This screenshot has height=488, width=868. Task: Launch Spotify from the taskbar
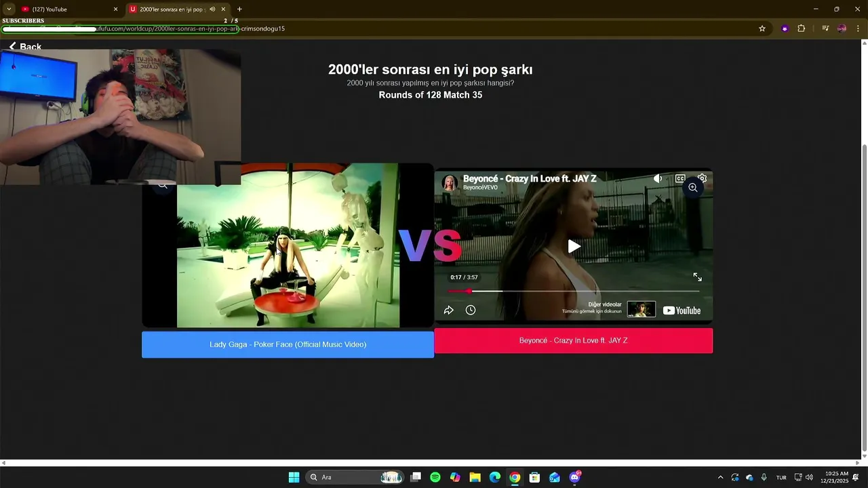pos(435,477)
